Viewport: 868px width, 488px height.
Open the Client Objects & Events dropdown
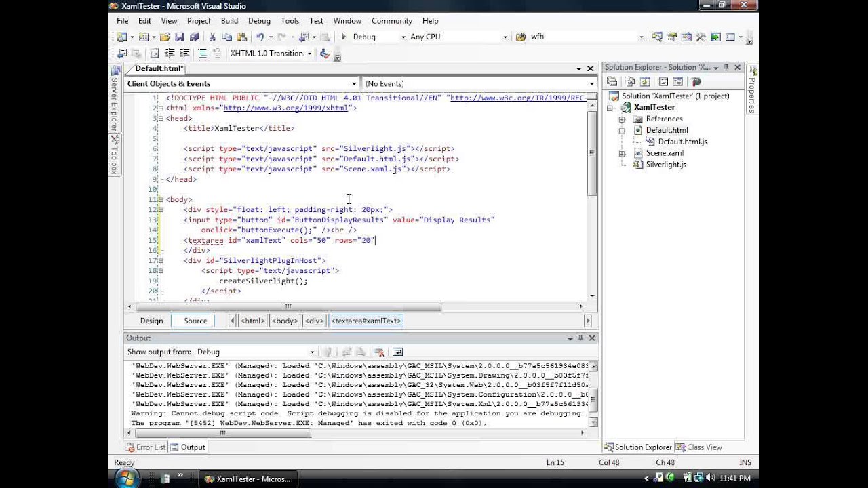point(353,83)
